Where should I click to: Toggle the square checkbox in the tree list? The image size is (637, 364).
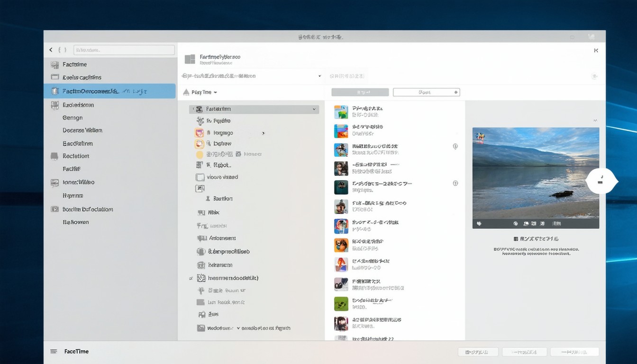(200, 177)
